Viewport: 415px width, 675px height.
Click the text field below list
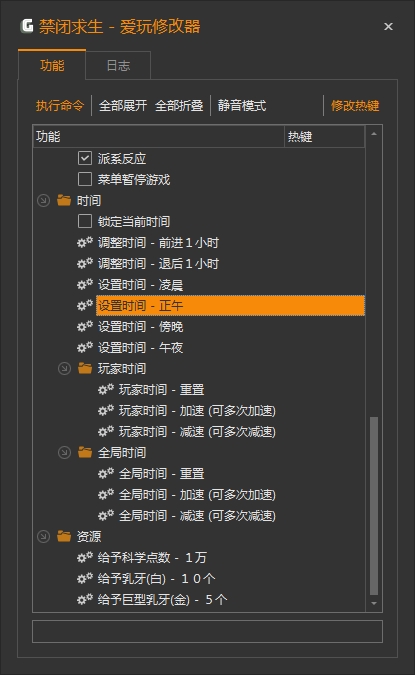(x=208, y=632)
